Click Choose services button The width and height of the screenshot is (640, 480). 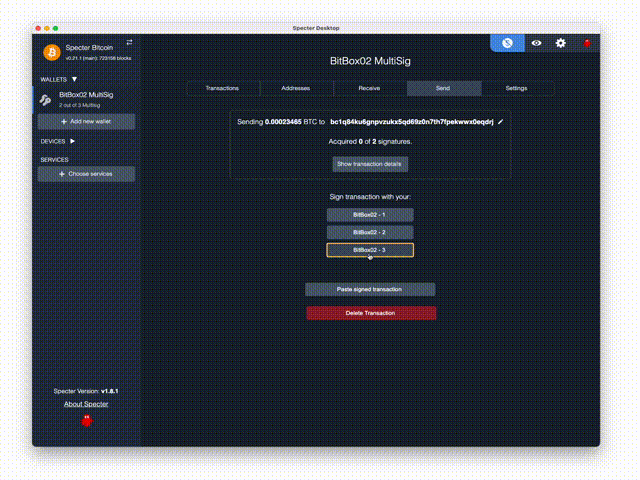86,174
